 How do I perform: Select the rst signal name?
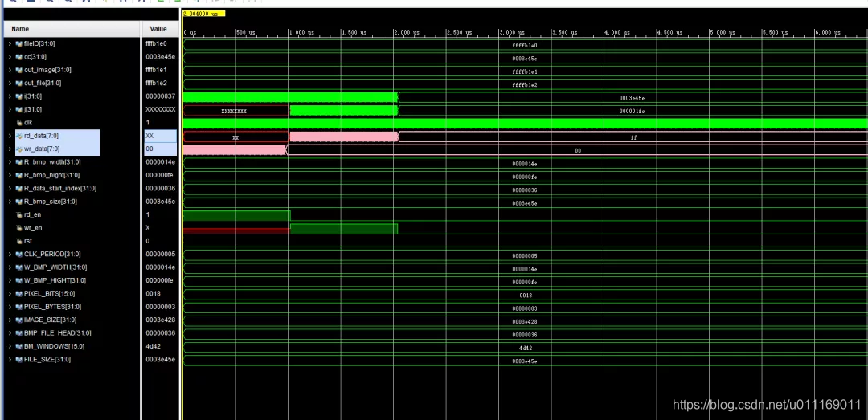click(x=28, y=241)
